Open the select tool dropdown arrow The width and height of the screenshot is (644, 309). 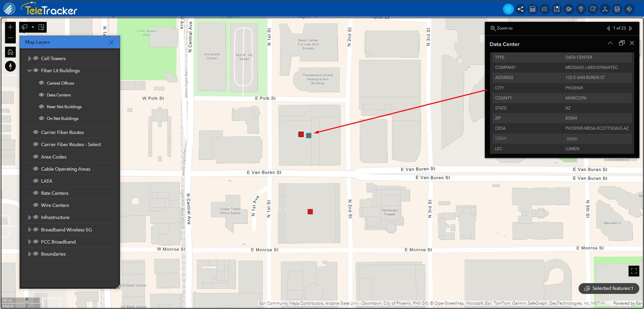[33, 27]
